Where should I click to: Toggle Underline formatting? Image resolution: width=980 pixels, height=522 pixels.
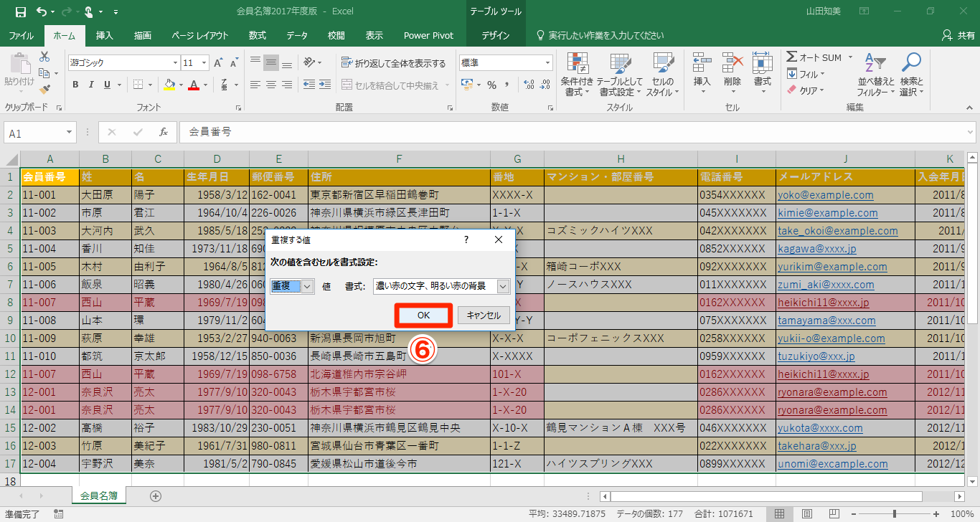click(107, 85)
